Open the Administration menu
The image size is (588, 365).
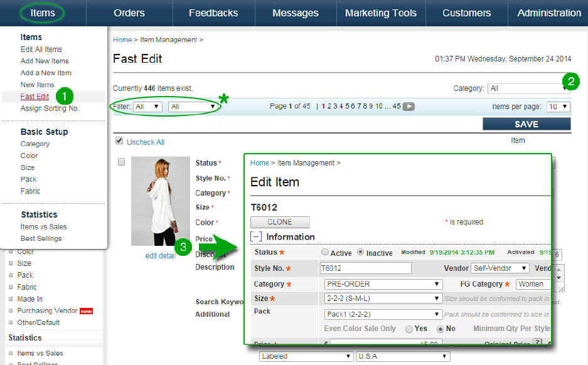[x=549, y=13]
